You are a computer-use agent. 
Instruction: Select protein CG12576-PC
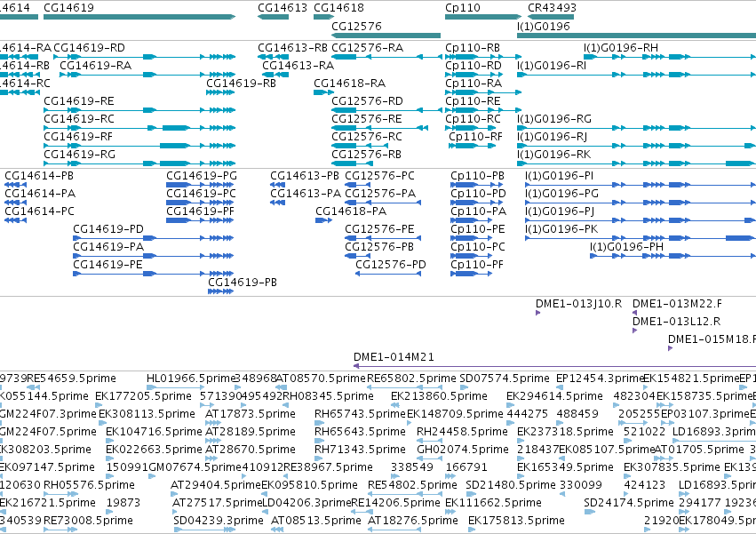pyautogui.click(x=358, y=185)
